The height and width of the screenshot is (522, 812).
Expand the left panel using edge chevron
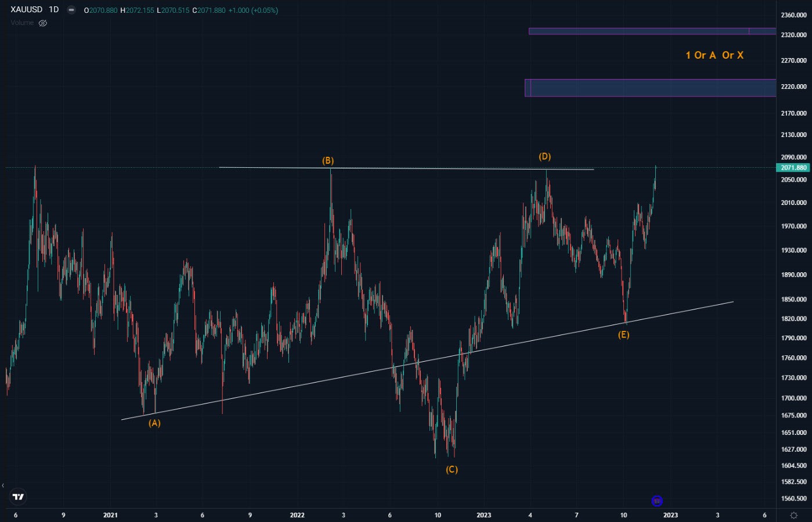[x=3, y=485]
